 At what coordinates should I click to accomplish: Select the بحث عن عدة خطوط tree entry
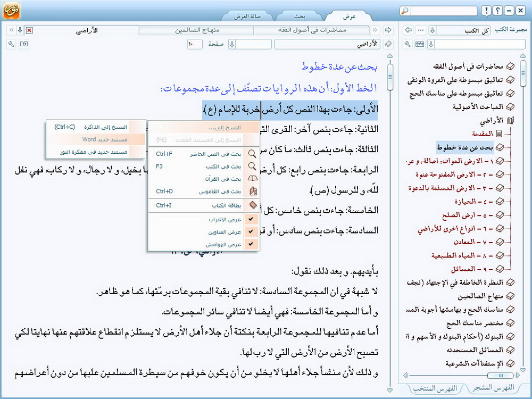pyautogui.click(x=465, y=147)
